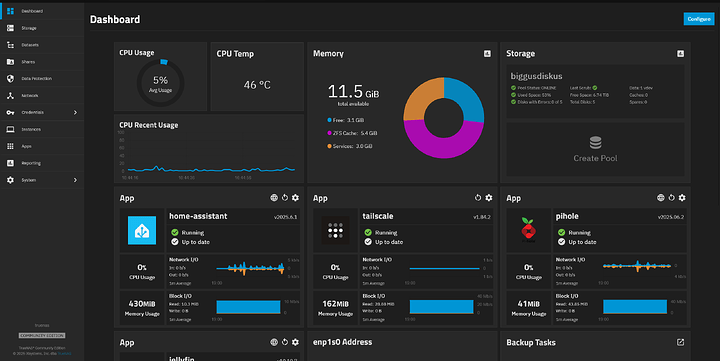
Task: Click the home-assistant app logo thumbnail
Action: click(x=142, y=231)
